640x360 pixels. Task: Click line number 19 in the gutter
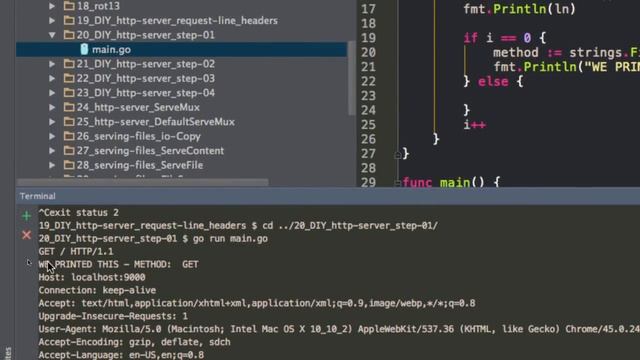pyautogui.click(x=368, y=38)
